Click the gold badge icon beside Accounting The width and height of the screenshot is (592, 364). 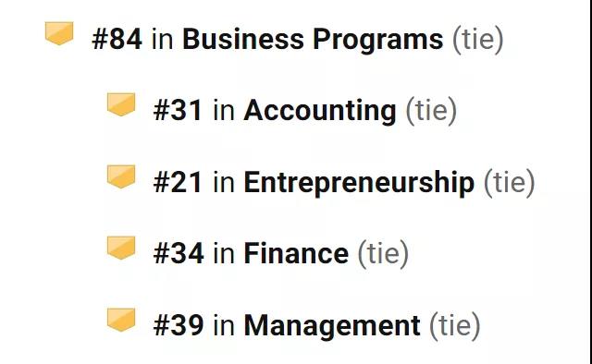coord(121,104)
